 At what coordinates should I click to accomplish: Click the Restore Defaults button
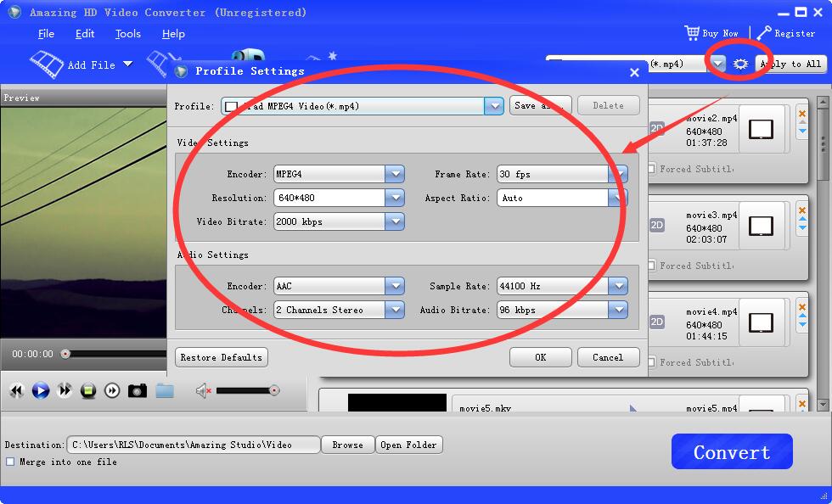[221, 357]
